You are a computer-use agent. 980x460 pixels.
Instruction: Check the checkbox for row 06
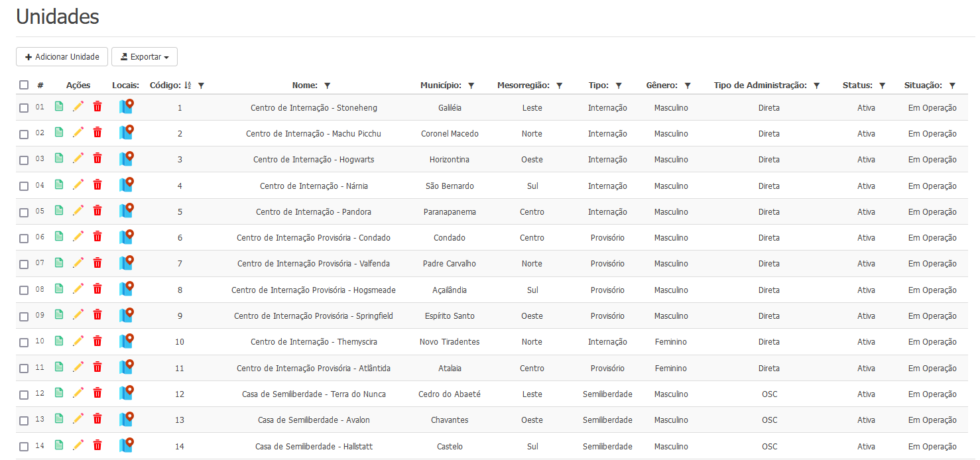tap(24, 238)
